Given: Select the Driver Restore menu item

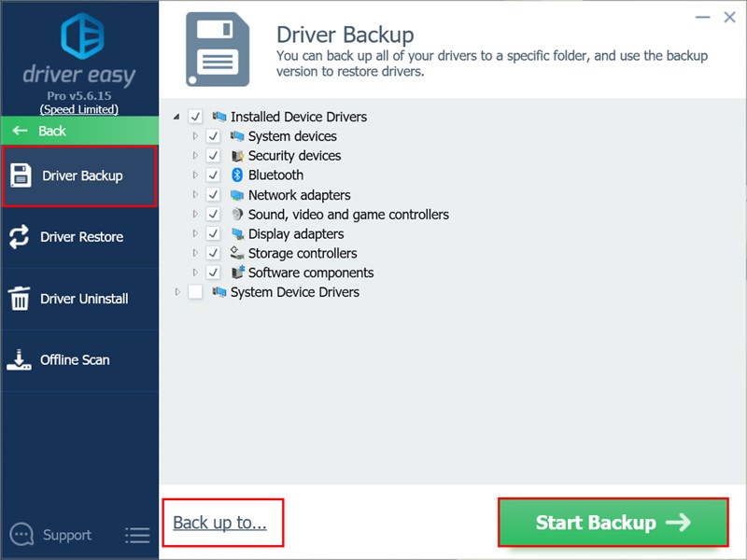Looking at the screenshot, I should 81,237.
